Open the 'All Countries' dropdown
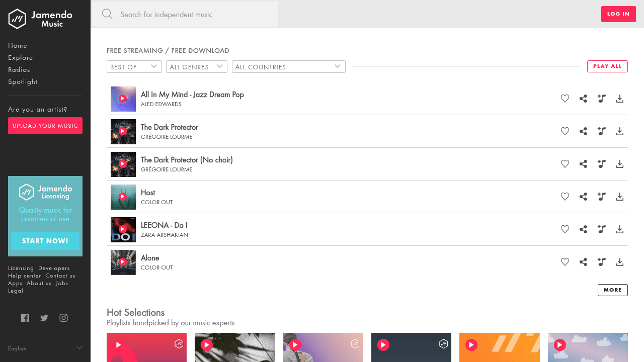The image size is (644, 362). (289, 67)
